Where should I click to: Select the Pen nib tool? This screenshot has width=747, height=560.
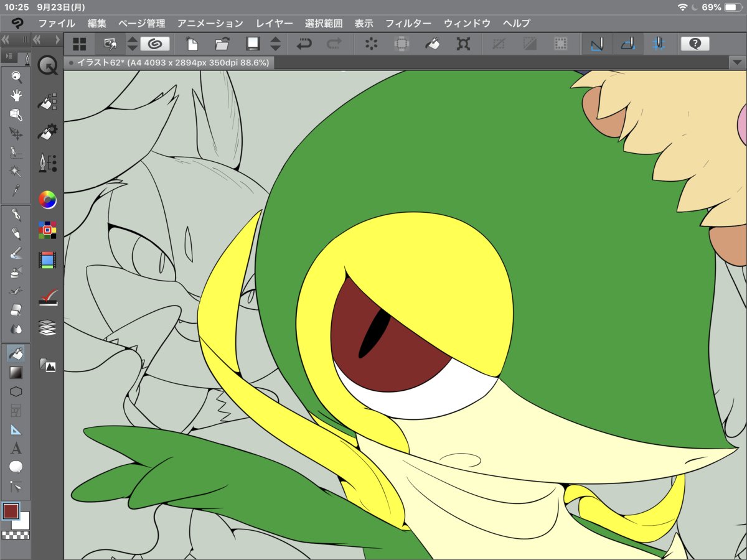(x=16, y=215)
